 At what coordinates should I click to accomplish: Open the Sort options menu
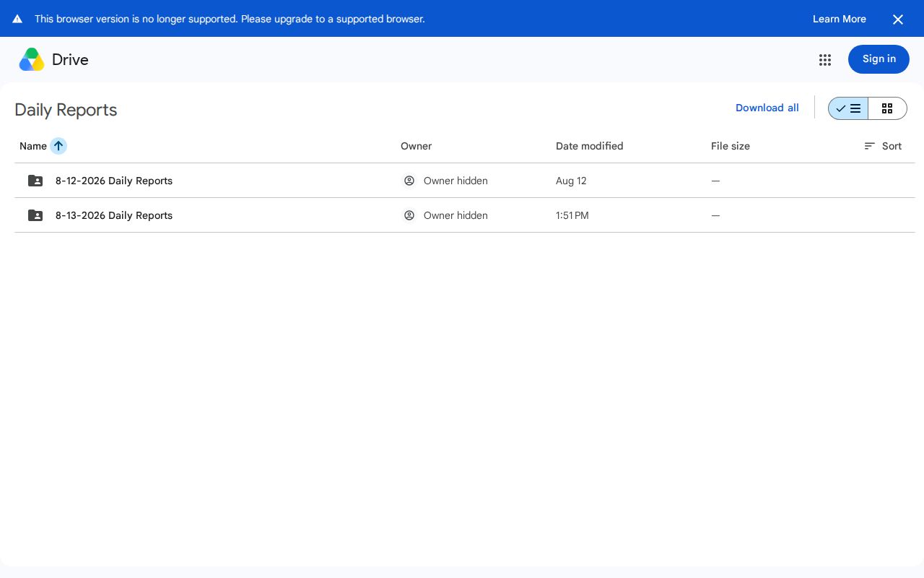coord(883,146)
